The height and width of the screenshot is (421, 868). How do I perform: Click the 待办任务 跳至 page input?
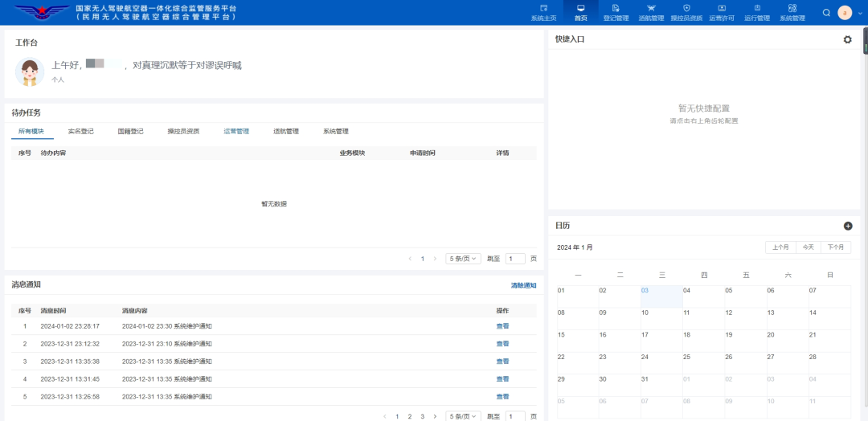pyautogui.click(x=515, y=259)
